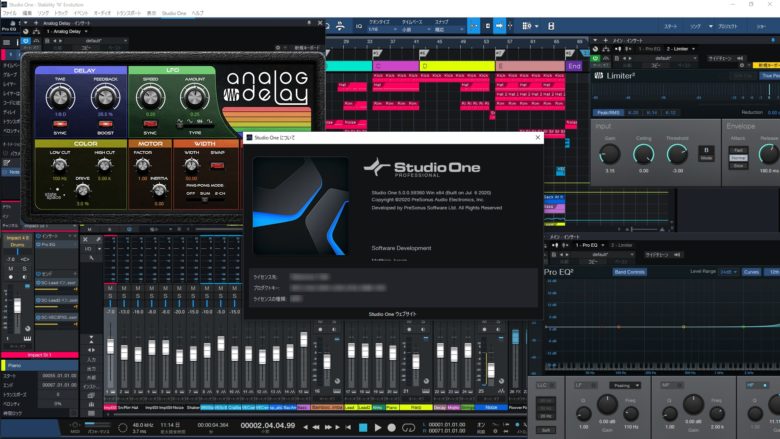Screen dimensions: 780x439
Task: Toggle the Feedback BOOST switch
Action: [x=105, y=124]
